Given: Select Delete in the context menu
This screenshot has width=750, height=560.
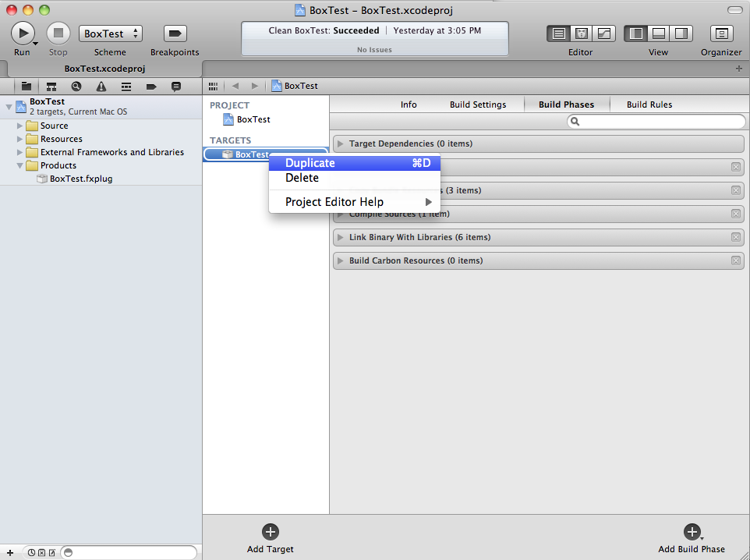Looking at the screenshot, I should tap(302, 178).
